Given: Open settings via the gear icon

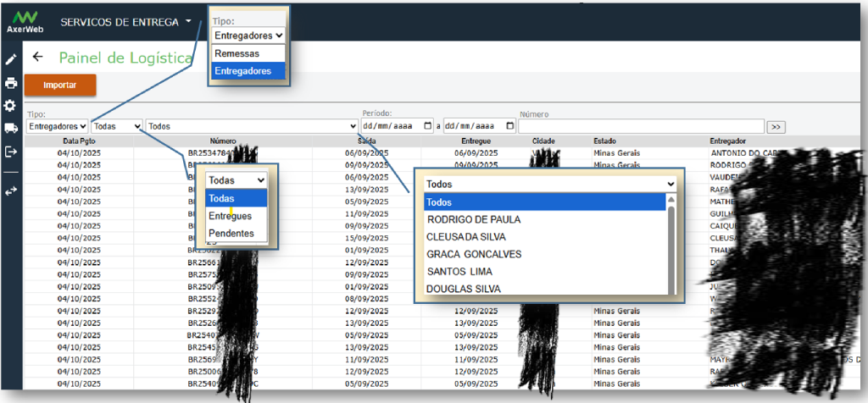Looking at the screenshot, I should tap(10, 106).
